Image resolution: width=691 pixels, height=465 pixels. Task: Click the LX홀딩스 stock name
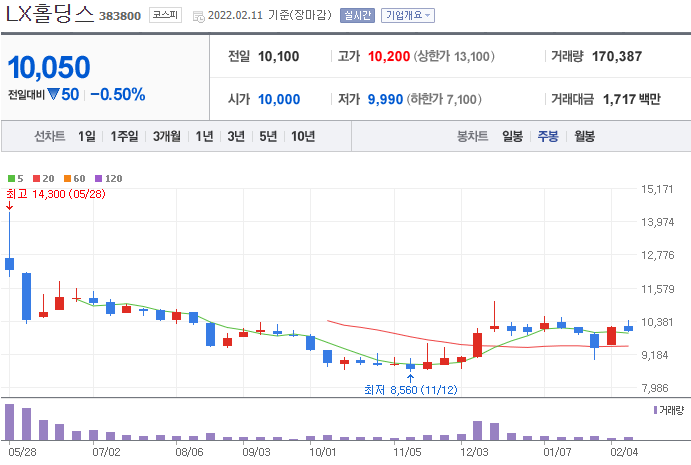(x=50, y=13)
